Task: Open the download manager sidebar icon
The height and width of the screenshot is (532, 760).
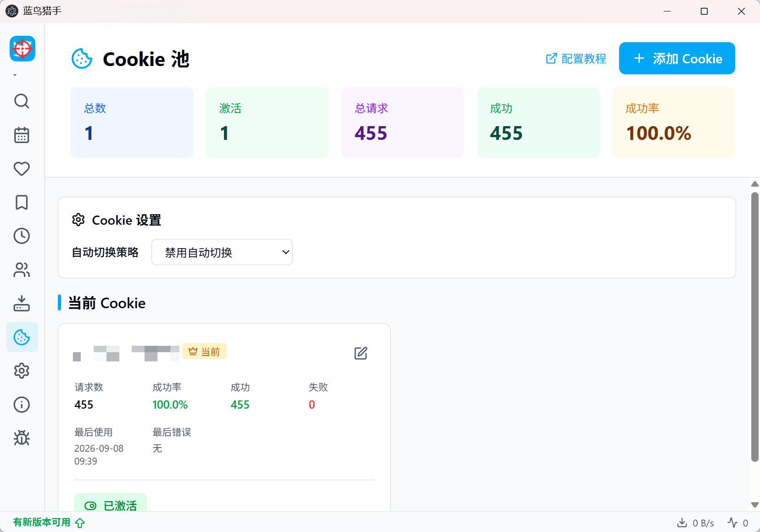Action: 22,303
